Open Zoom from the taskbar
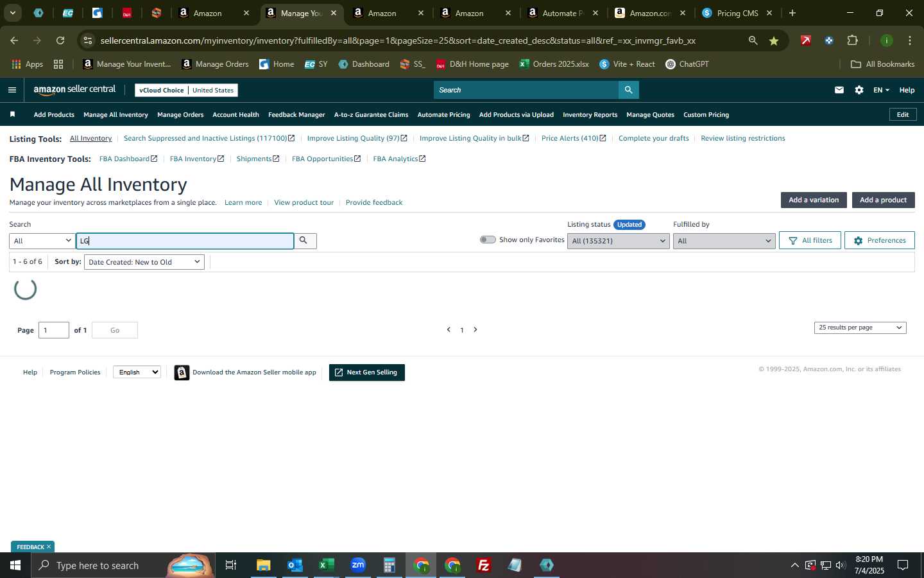Image resolution: width=924 pixels, height=578 pixels. 358,565
